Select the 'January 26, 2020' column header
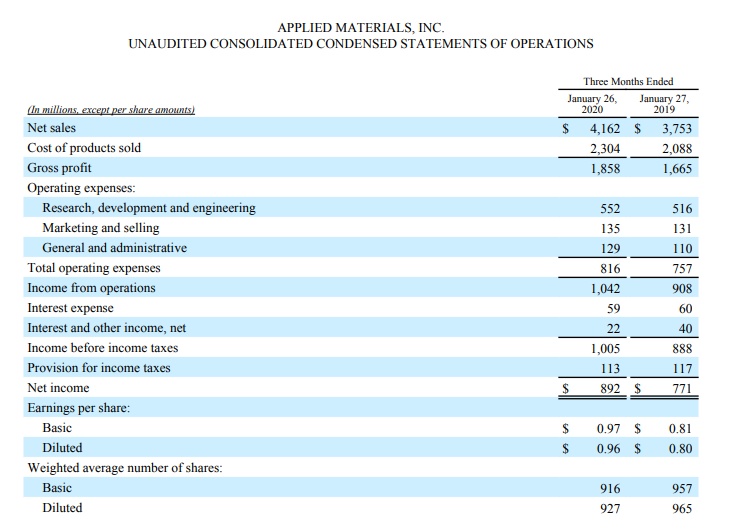Screen dimensions: 733x530 click(592, 104)
